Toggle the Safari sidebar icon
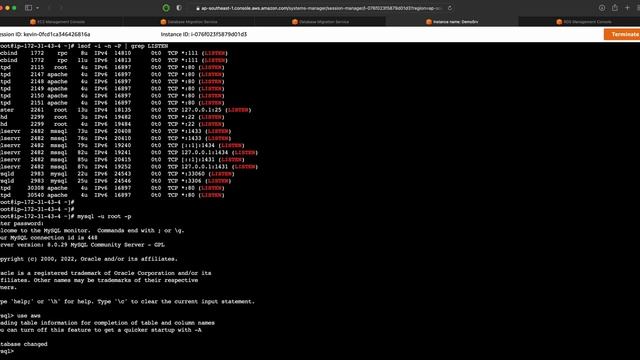The height and width of the screenshot is (360, 640). pyautogui.click(x=28, y=8)
